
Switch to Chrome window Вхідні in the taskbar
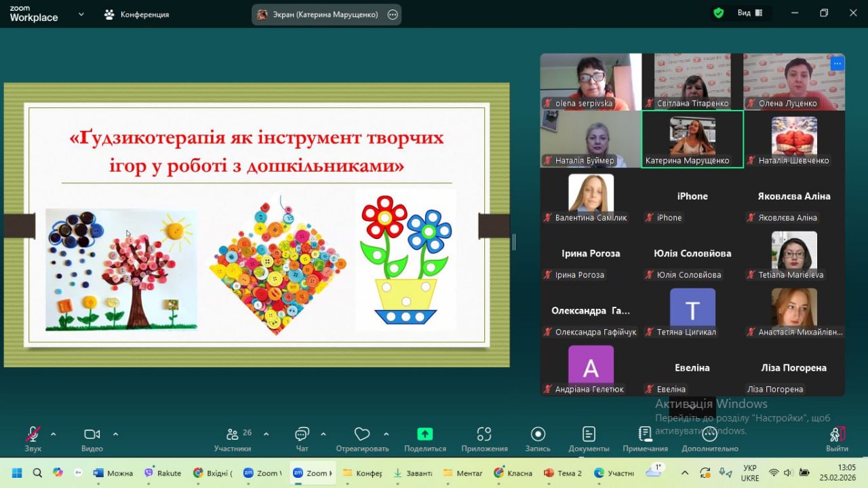tap(213, 473)
